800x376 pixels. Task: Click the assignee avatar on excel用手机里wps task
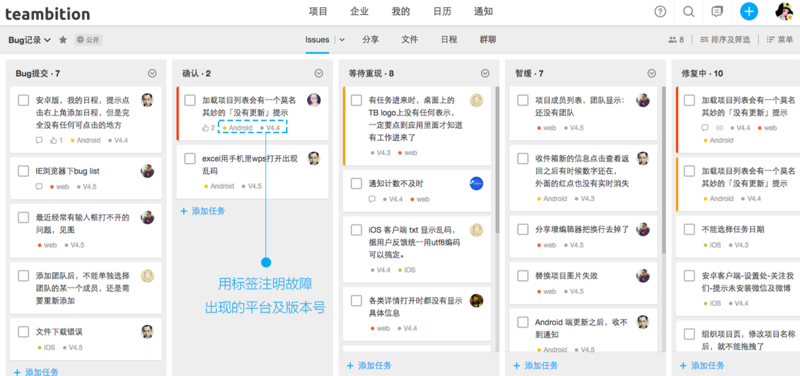tap(314, 159)
